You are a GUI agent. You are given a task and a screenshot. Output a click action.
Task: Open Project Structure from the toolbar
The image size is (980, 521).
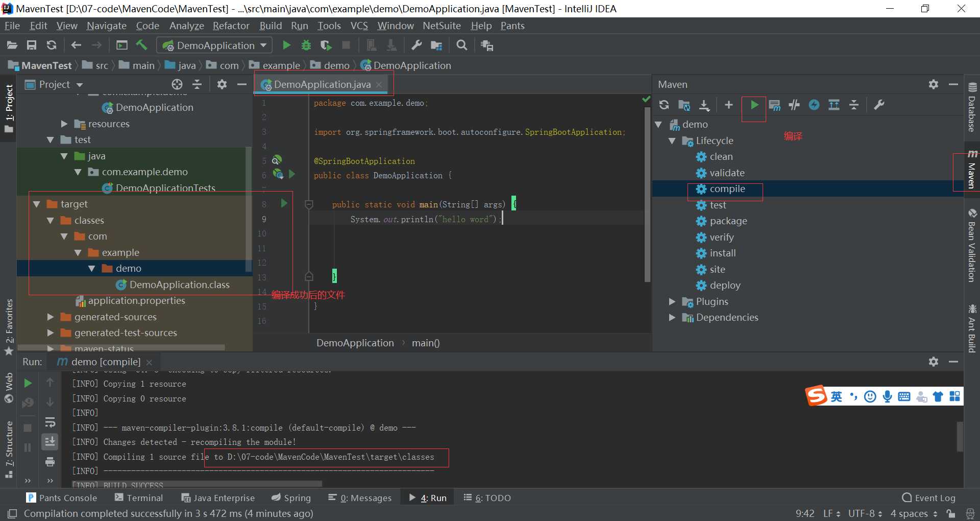click(x=436, y=45)
